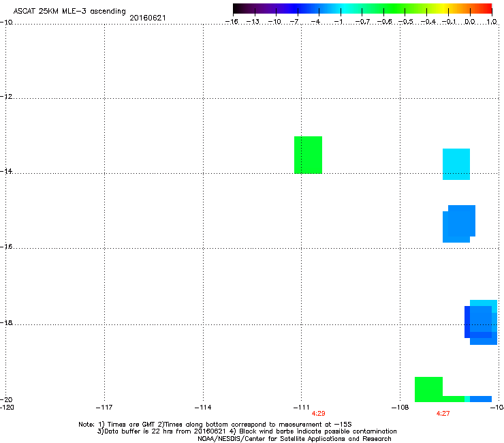This screenshot has height=443, width=504.
Task: Click the color scale label '-16'
Action: tap(232, 22)
